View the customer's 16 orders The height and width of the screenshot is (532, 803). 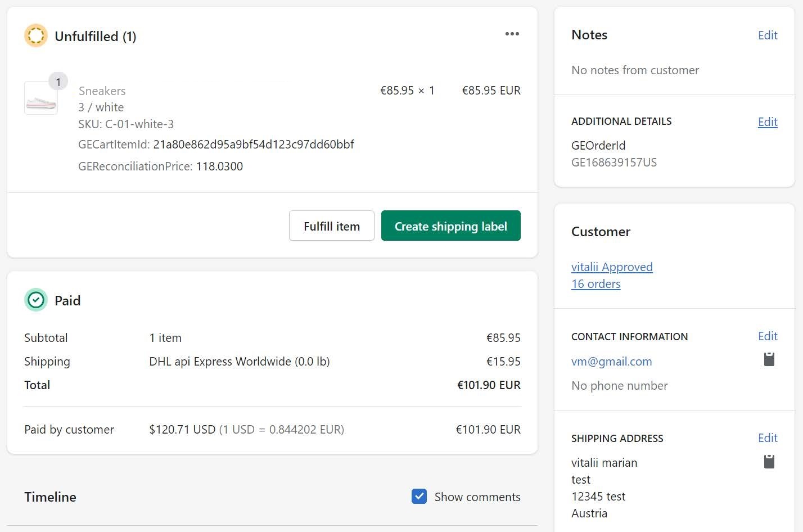pyautogui.click(x=596, y=284)
